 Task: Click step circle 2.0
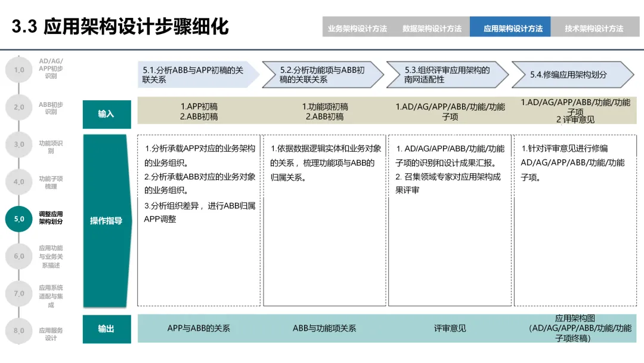19,107
